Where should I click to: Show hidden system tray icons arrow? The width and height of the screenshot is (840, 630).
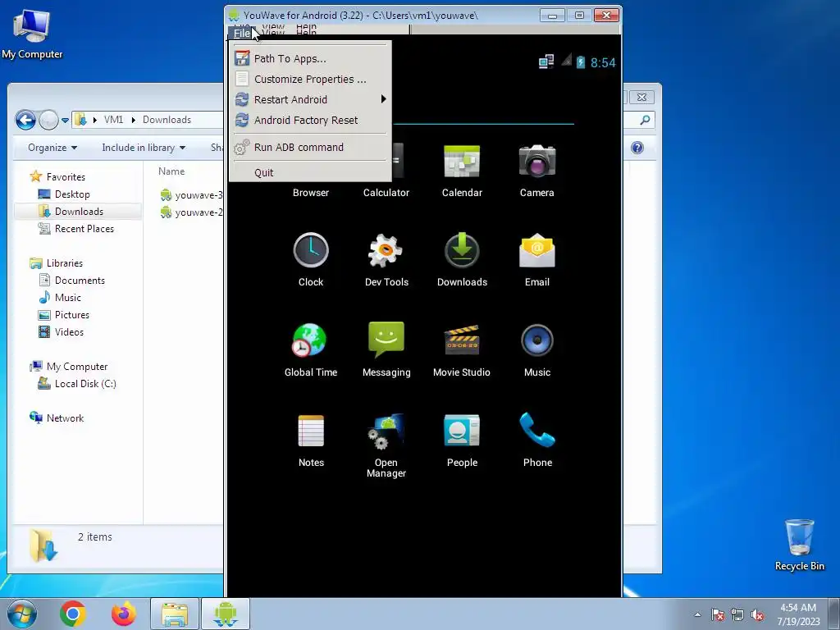tap(697, 614)
